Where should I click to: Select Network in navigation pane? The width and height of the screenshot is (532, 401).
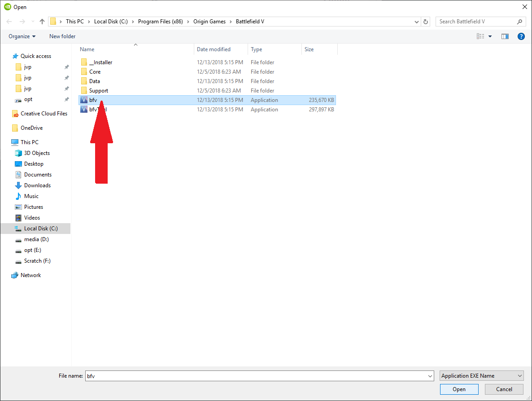(31, 275)
